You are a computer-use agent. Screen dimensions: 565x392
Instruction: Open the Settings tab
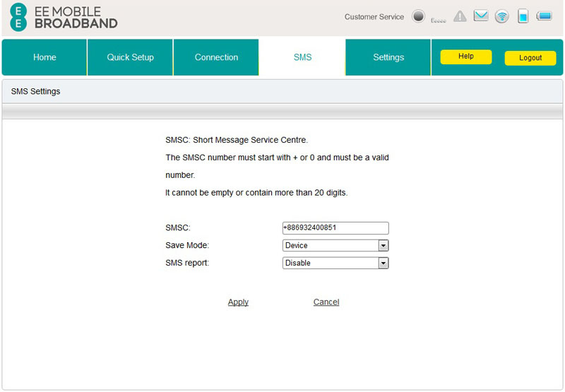(x=388, y=57)
